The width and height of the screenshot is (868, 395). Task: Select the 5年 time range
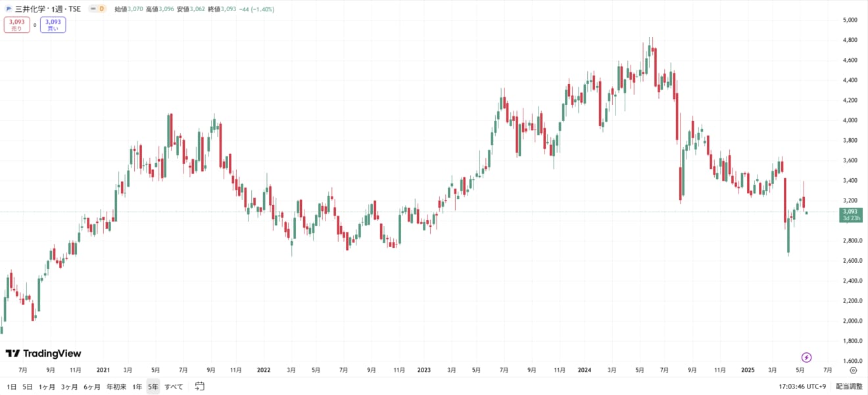point(153,386)
